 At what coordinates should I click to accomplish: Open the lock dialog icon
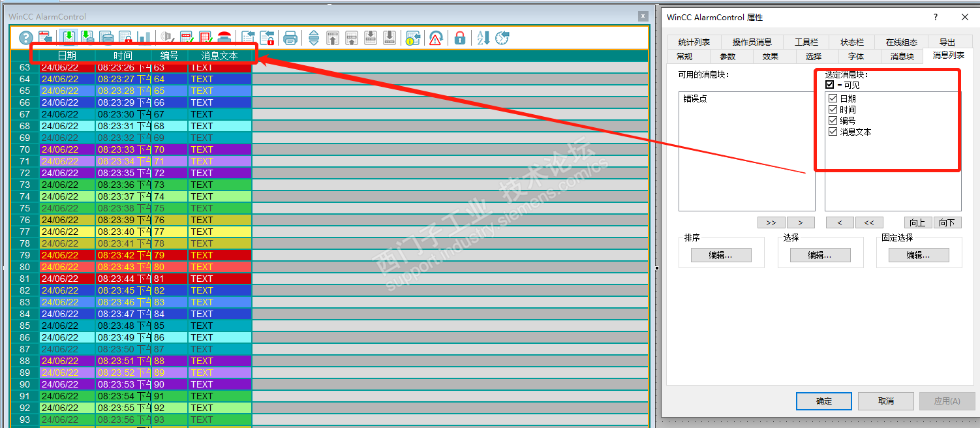(267, 38)
